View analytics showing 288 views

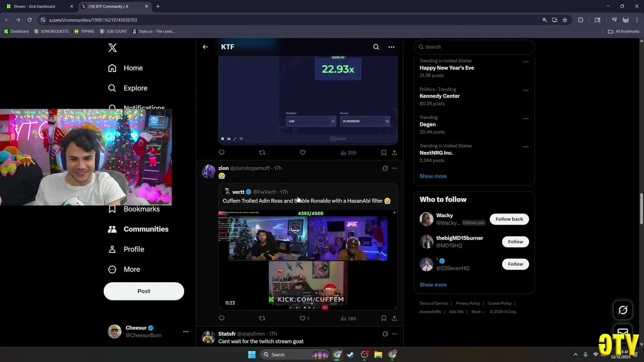tap(348, 318)
